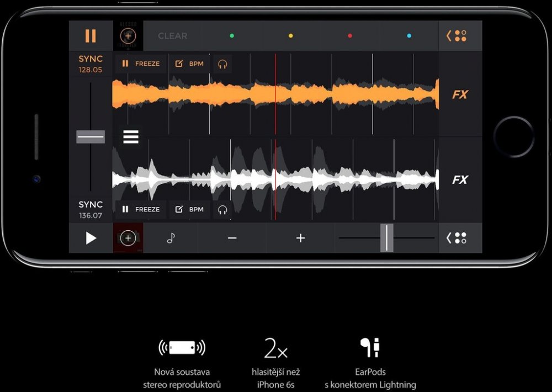Open BPM editor on top deck
The image size is (552, 392).
click(x=189, y=63)
